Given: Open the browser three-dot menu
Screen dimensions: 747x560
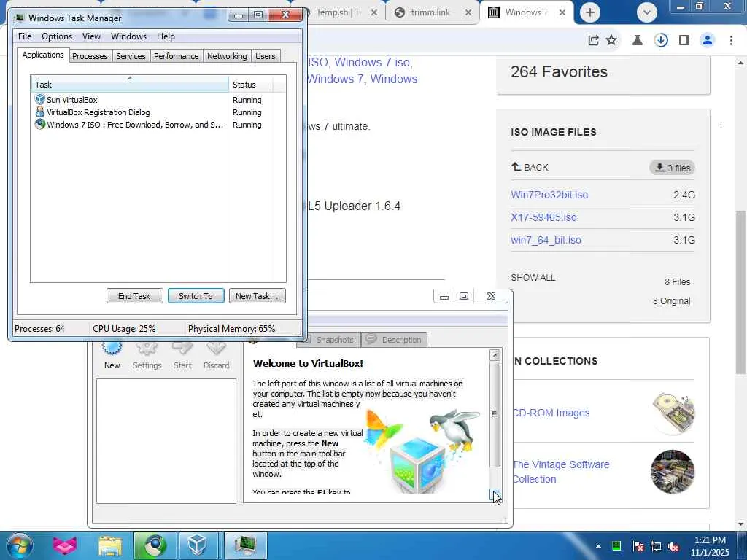Looking at the screenshot, I should click(731, 41).
